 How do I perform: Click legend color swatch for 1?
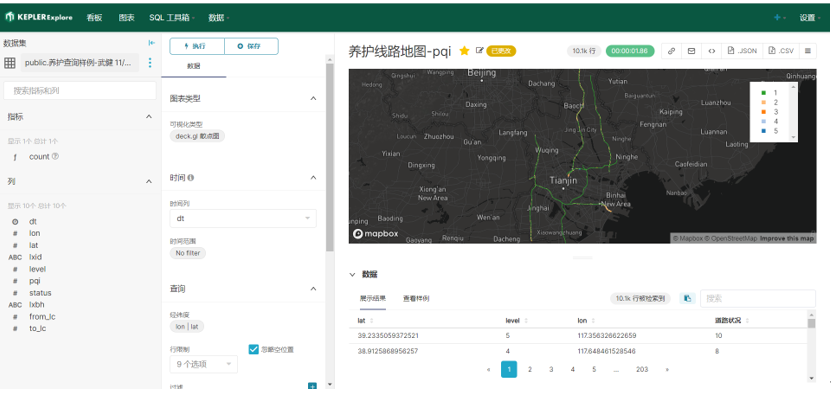(x=763, y=93)
